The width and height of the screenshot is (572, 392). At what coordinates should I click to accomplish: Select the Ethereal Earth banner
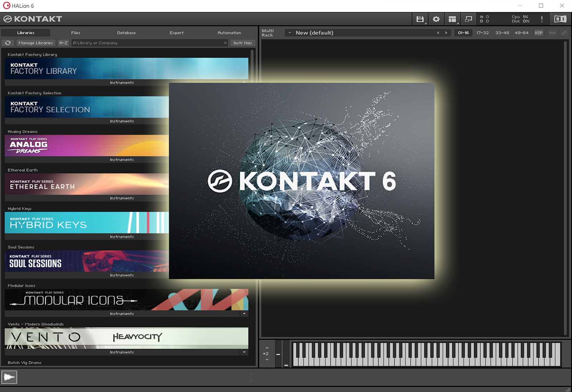point(87,184)
